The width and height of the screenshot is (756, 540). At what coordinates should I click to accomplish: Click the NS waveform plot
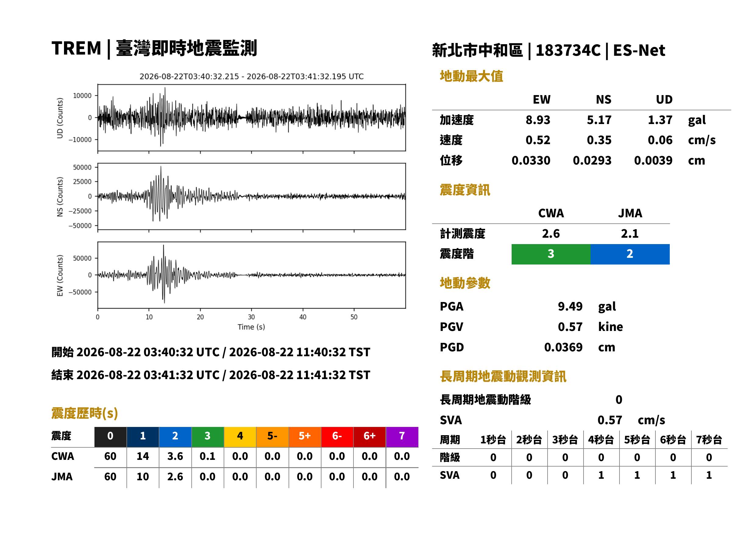[x=251, y=196]
